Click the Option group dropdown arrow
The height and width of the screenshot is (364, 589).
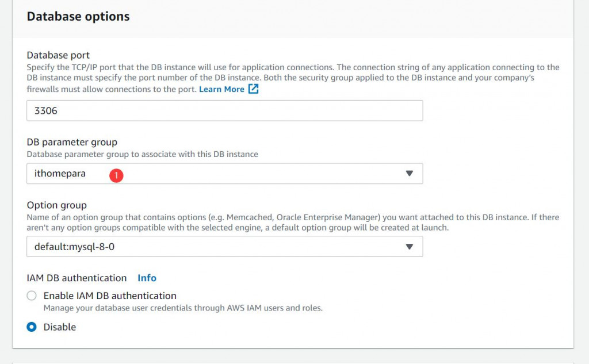pyautogui.click(x=410, y=247)
